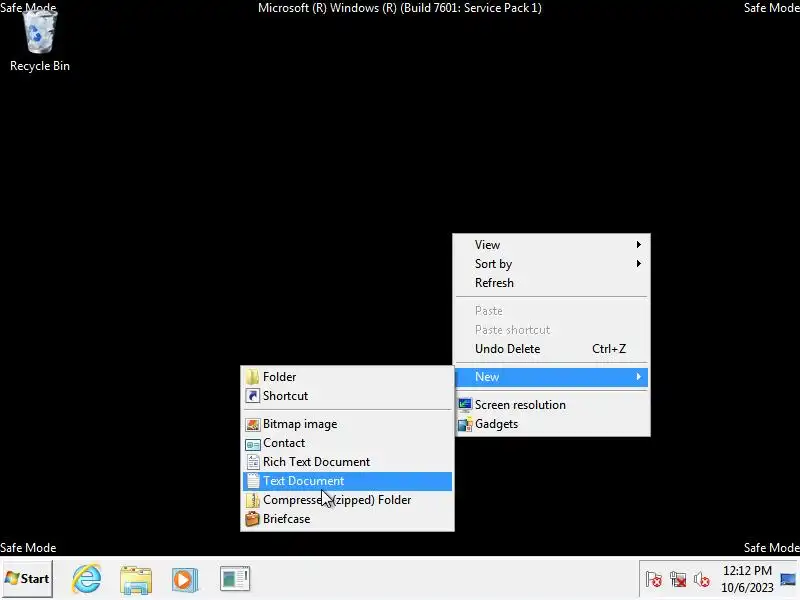Screen dimensions: 800x600
Task: Click the muted volume tray icon
Action: tap(702, 580)
